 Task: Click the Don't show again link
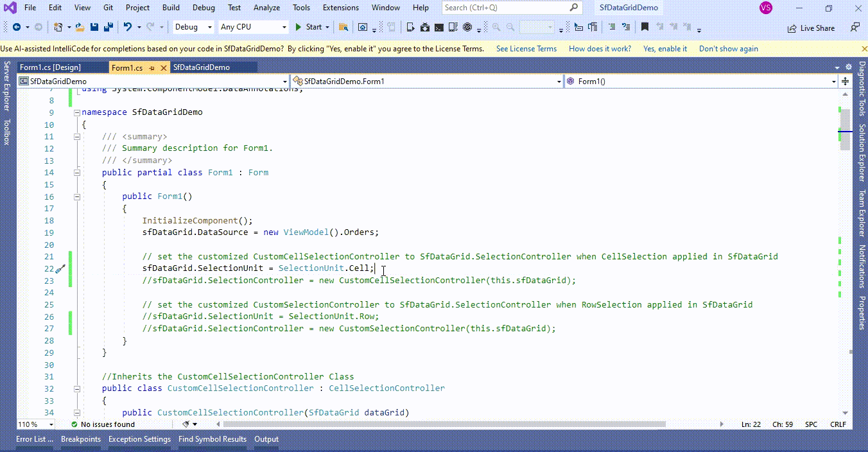(729, 49)
